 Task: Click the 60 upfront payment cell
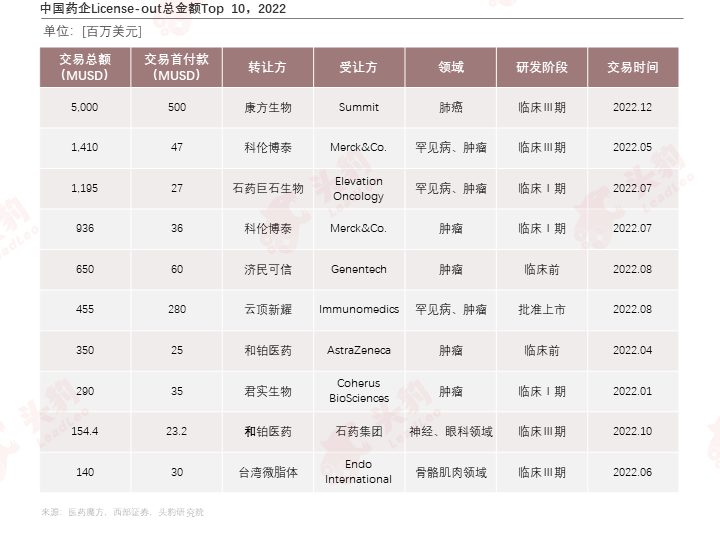177,269
